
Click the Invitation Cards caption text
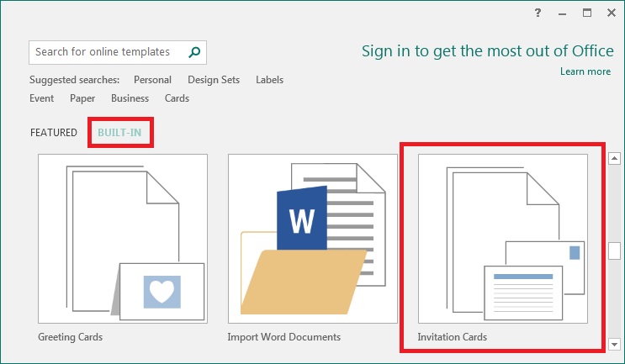click(x=452, y=337)
